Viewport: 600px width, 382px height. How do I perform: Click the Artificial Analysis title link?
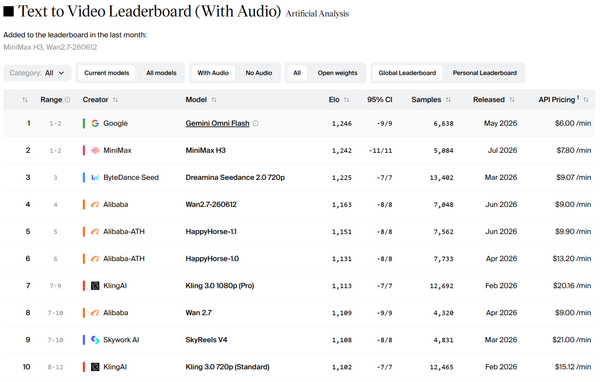(317, 14)
